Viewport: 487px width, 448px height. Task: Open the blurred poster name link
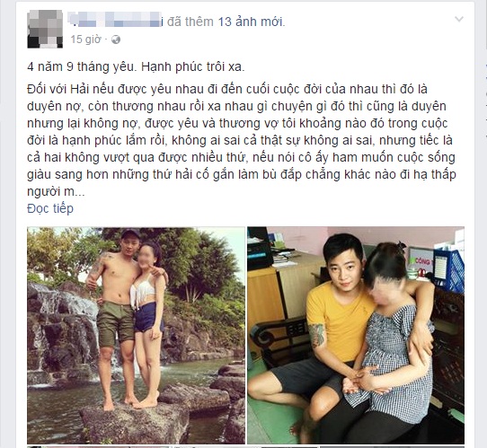click(x=115, y=20)
